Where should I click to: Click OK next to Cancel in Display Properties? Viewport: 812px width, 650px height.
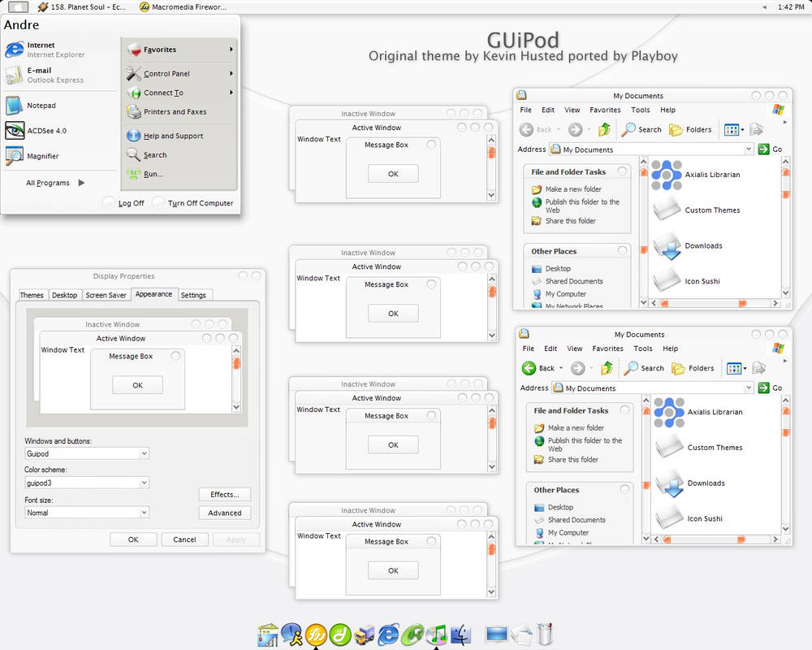[133, 539]
